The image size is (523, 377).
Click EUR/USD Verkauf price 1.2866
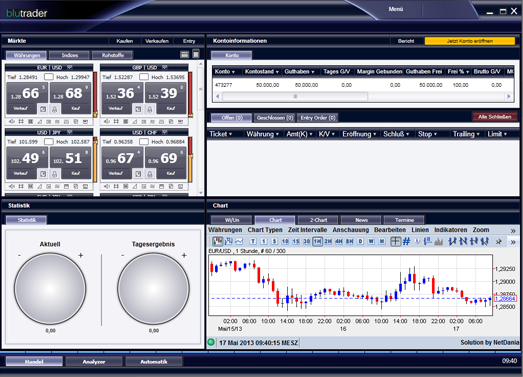pos(27,99)
